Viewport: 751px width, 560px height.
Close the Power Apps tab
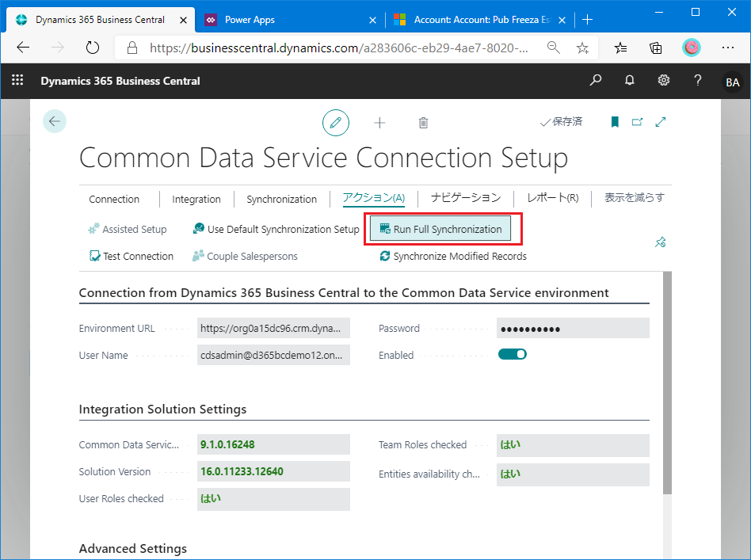pos(372,20)
